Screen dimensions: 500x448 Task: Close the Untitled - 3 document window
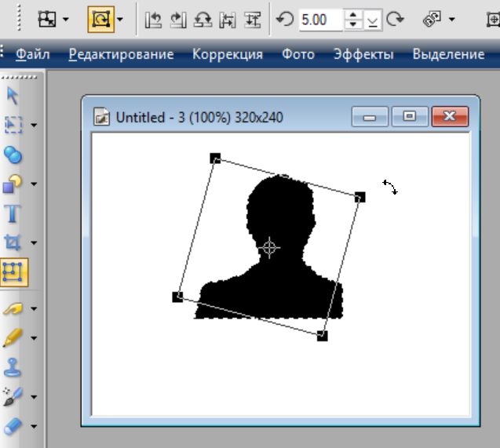pos(450,117)
